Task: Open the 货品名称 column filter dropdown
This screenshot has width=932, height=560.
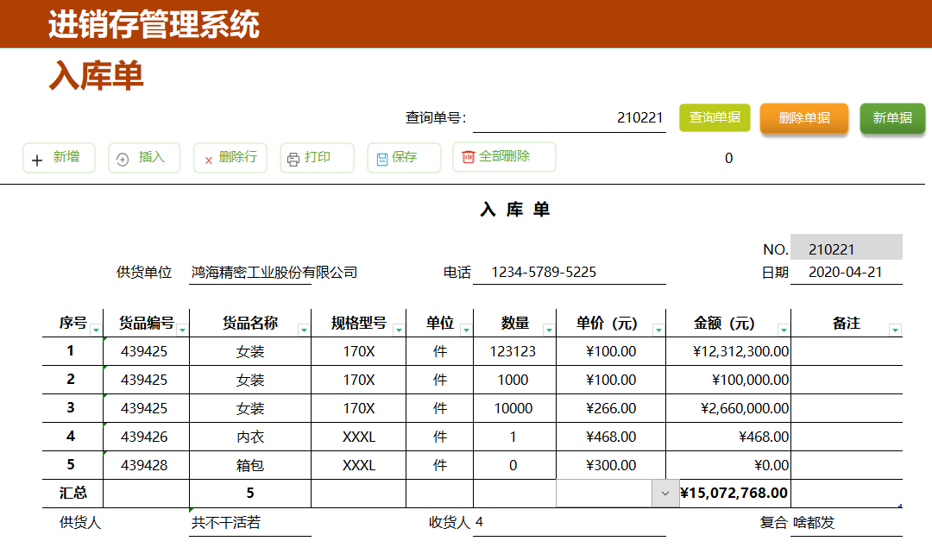Action: 304,328
